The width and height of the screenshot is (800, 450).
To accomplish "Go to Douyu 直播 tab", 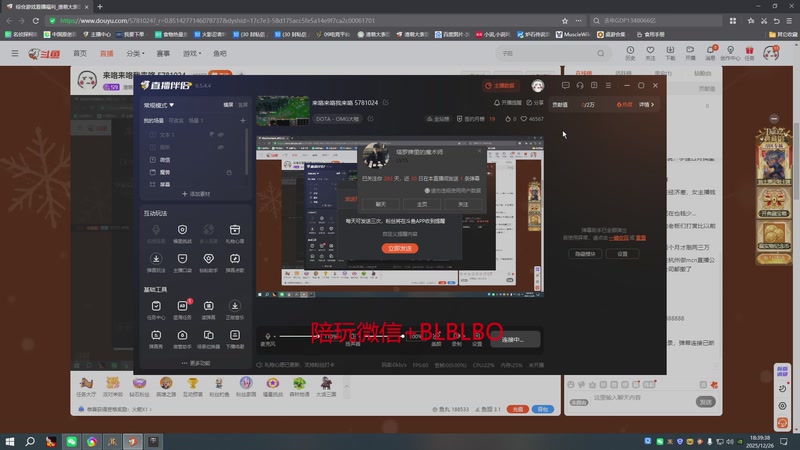I will [107, 53].
